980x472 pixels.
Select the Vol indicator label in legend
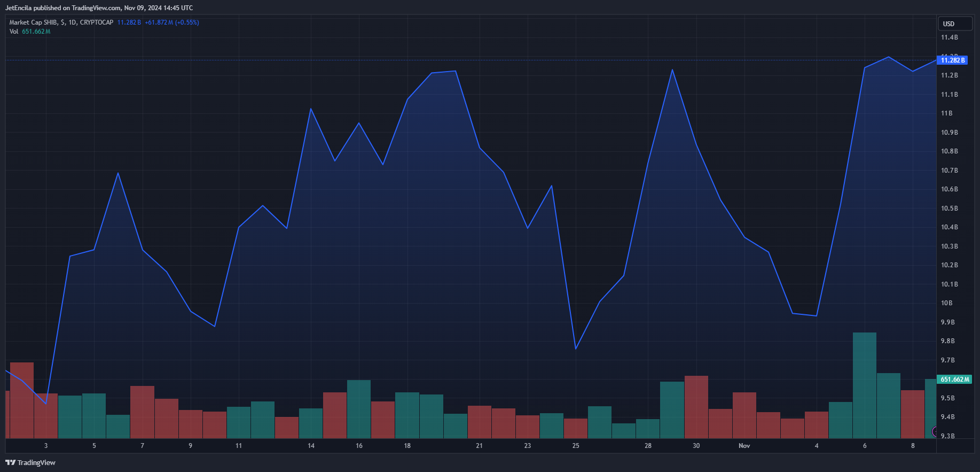pos(14,32)
